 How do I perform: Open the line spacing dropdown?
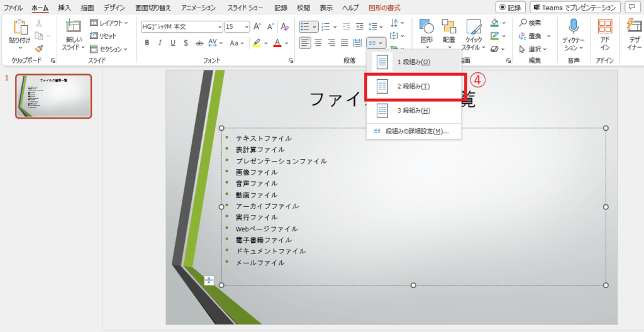381,26
